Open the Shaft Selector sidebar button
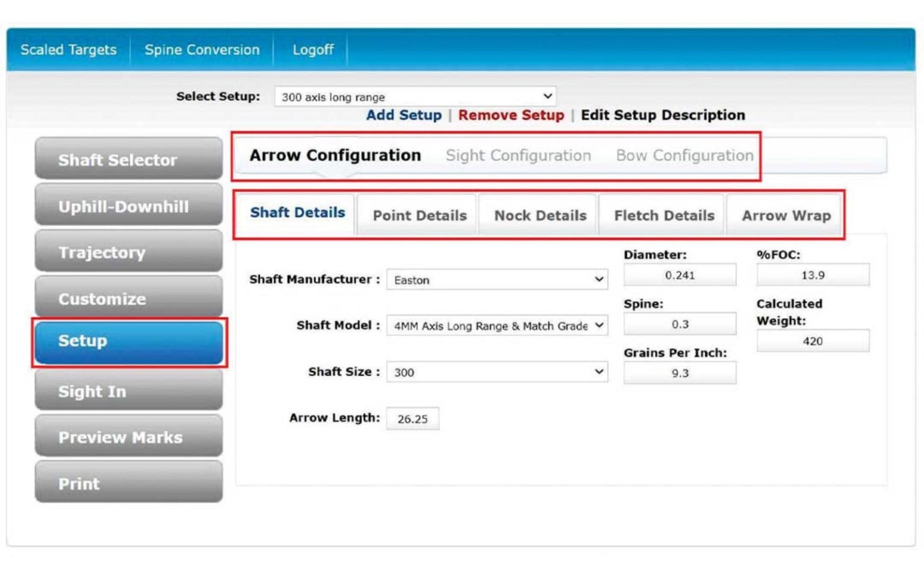 pyautogui.click(x=129, y=160)
